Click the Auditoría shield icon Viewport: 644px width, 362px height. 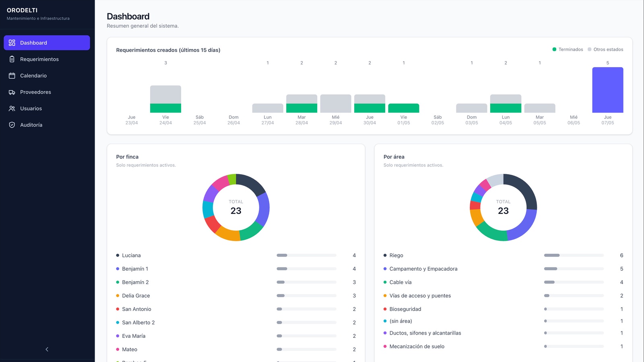[x=12, y=125]
